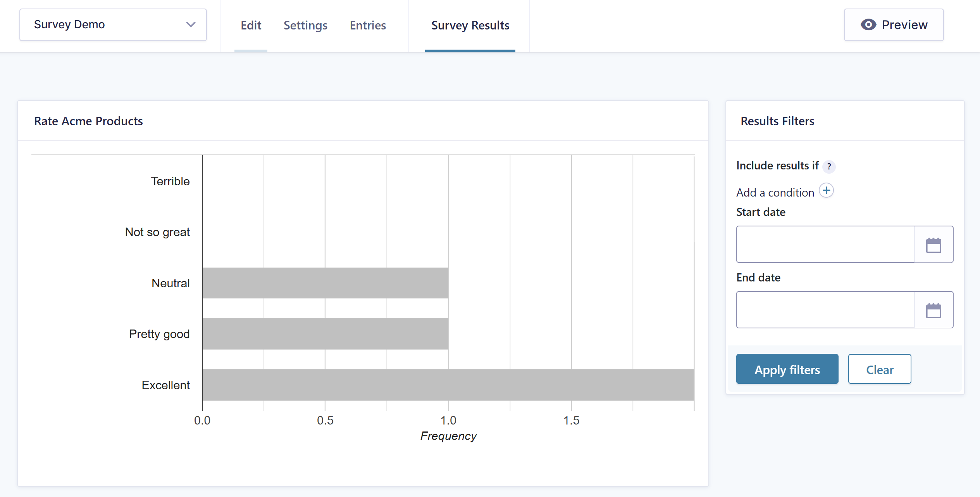
Task: Click the Preview button label
Action: tap(904, 25)
